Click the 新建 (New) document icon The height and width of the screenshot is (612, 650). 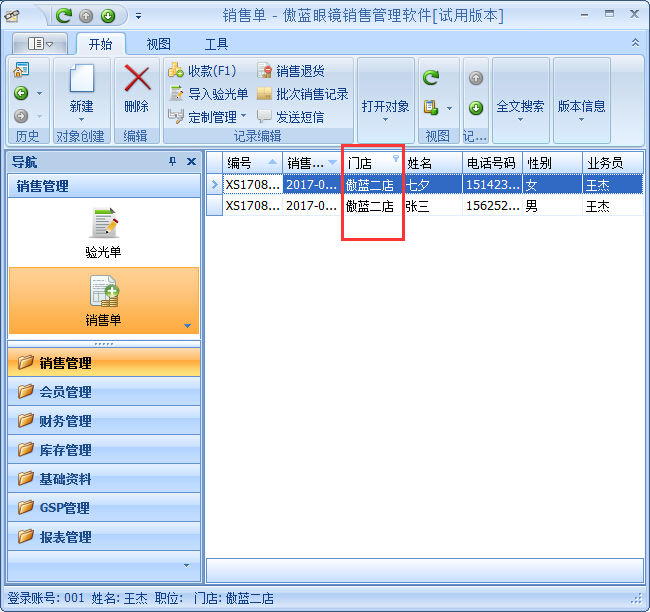tap(81, 79)
